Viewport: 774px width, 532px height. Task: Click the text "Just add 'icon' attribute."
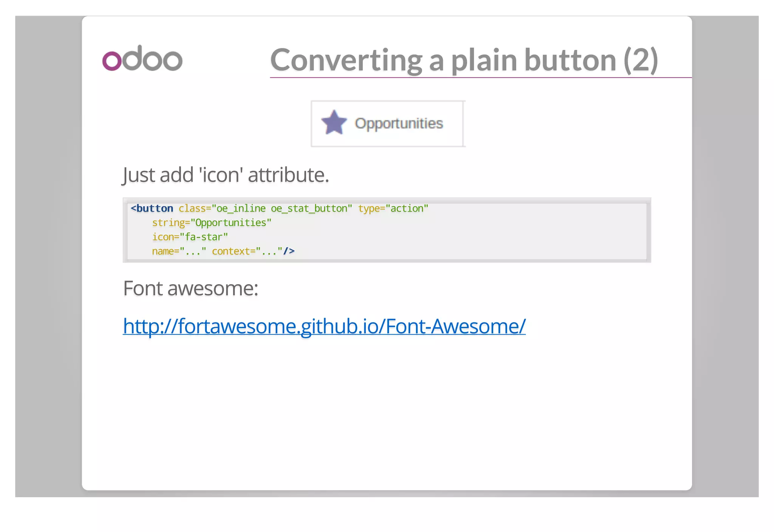(x=226, y=175)
